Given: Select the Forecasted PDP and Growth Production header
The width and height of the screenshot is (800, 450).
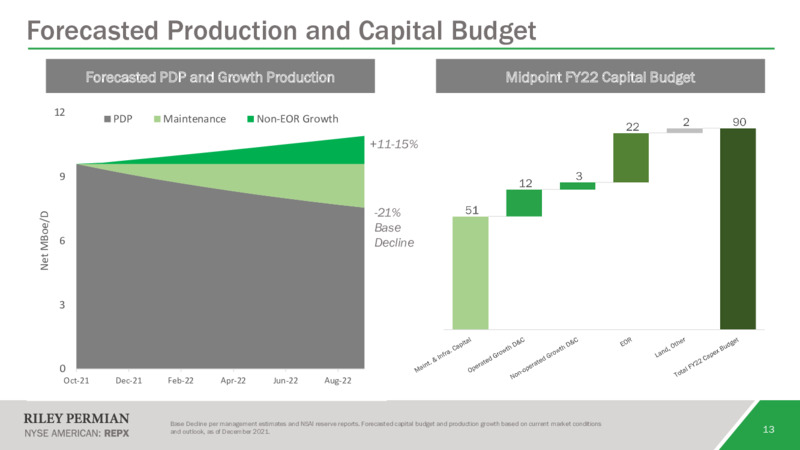Looking at the screenshot, I should 210,76.
